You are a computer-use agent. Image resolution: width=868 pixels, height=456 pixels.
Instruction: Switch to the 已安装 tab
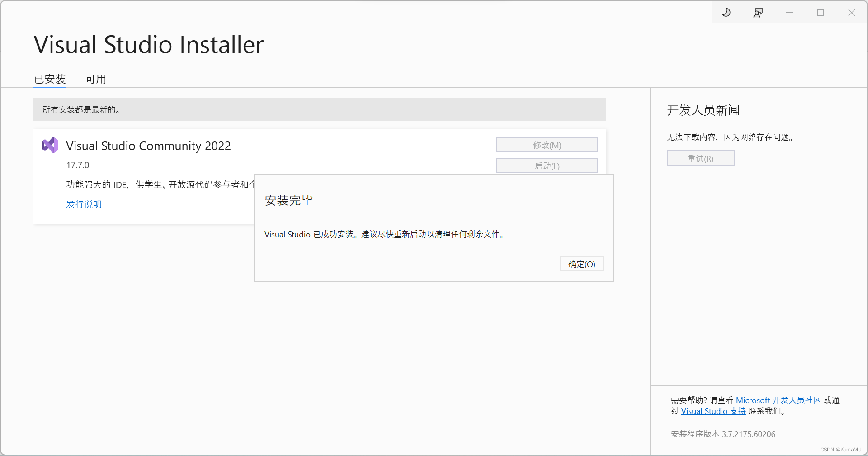point(50,79)
